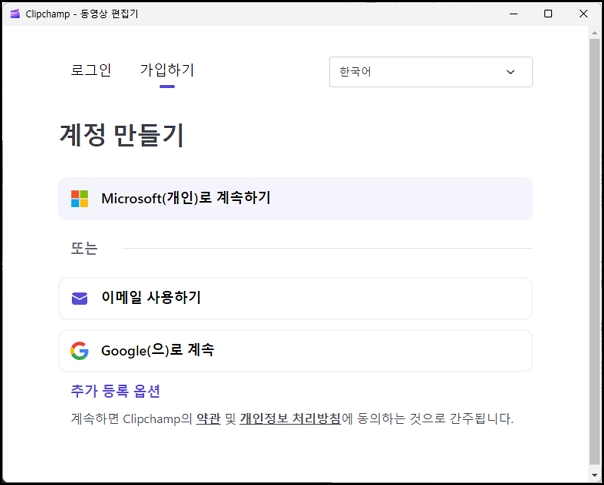
Task: Continue with Google(으)로 계속 button
Action: [295, 351]
